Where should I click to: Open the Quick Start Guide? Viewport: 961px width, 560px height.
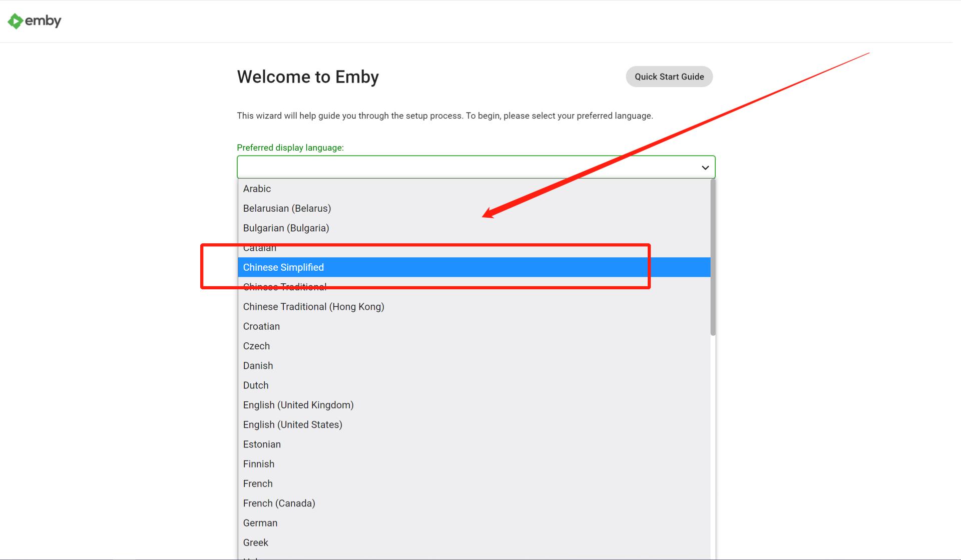point(669,77)
